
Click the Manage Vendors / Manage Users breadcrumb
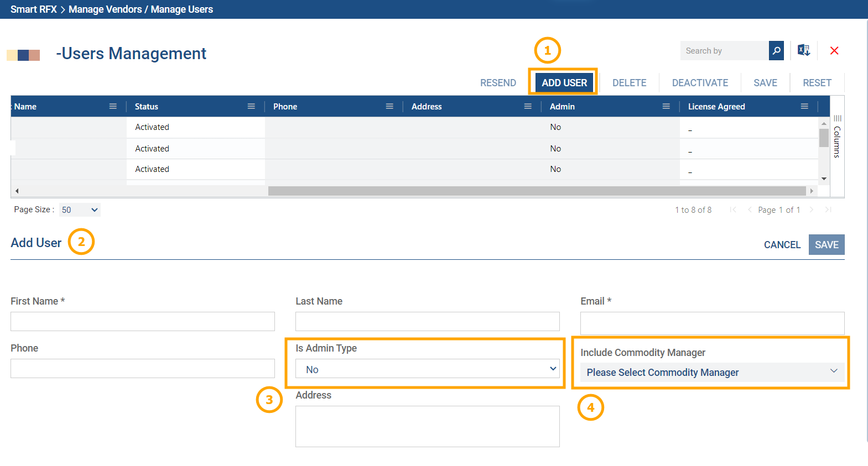(141, 9)
